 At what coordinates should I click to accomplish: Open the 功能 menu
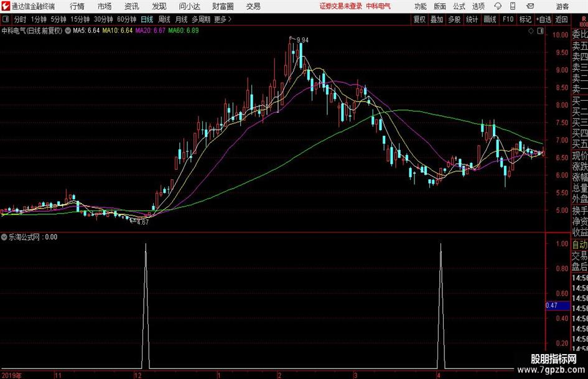click(x=421, y=6)
